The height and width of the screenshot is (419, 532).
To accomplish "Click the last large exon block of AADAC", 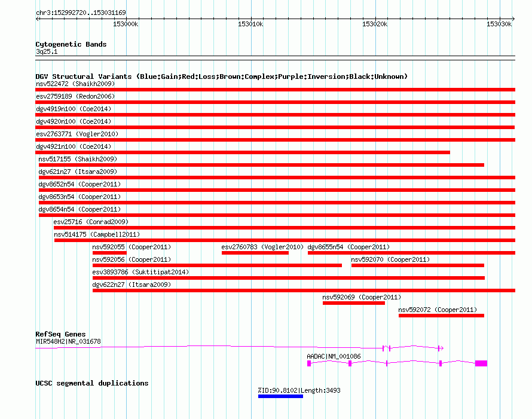I will point(481,363).
